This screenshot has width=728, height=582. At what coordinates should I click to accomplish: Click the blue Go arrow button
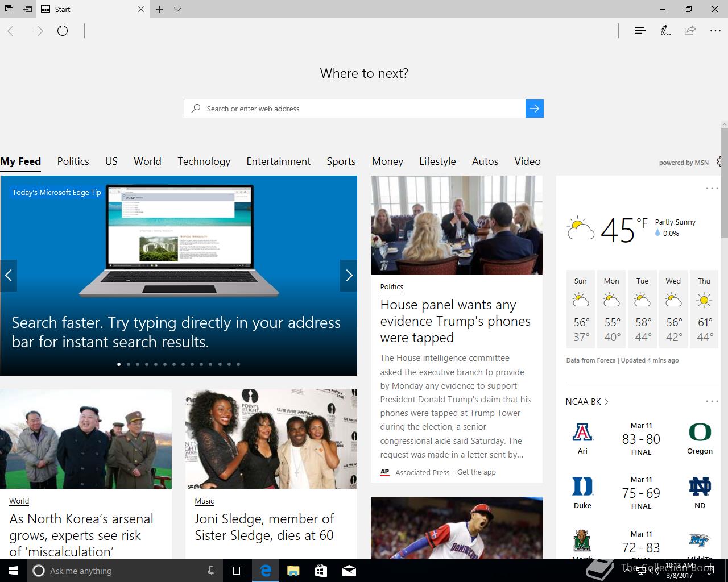click(x=535, y=109)
